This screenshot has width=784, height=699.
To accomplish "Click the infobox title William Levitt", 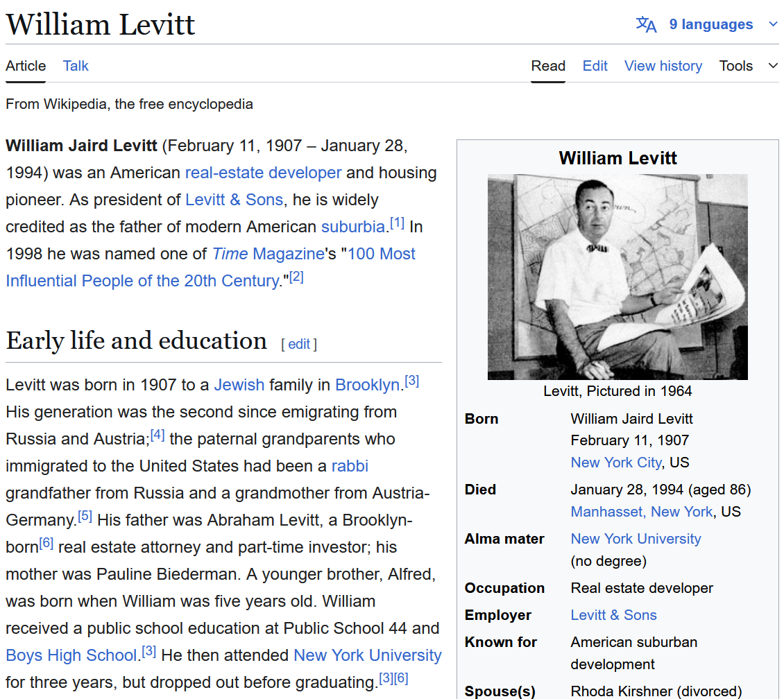I will [x=617, y=158].
